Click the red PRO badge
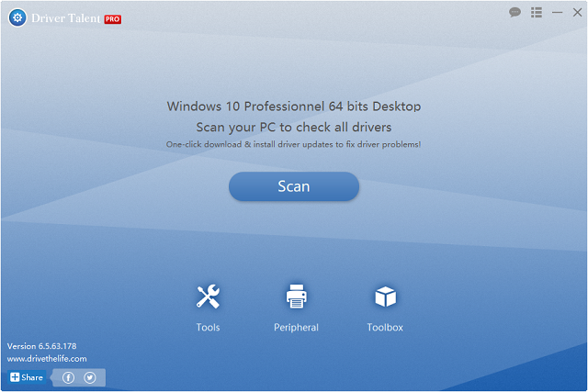The height and width of the screenshot is (392, 588). (x=112, y=19)
